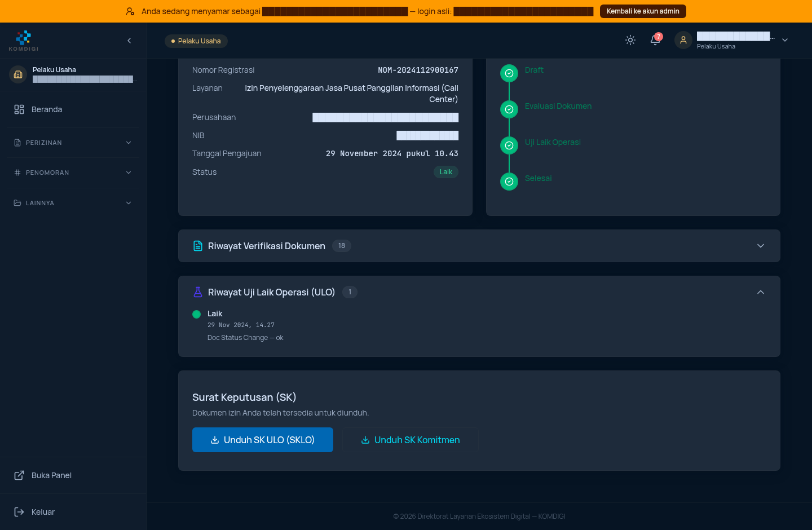Expand the LAINNYA menu
The image size is (812, 530).
coord(73,203)
